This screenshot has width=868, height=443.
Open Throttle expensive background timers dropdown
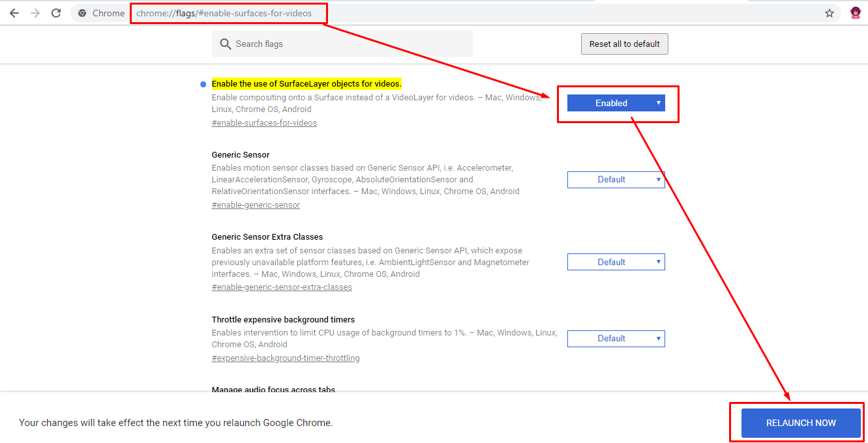point(616,339)
